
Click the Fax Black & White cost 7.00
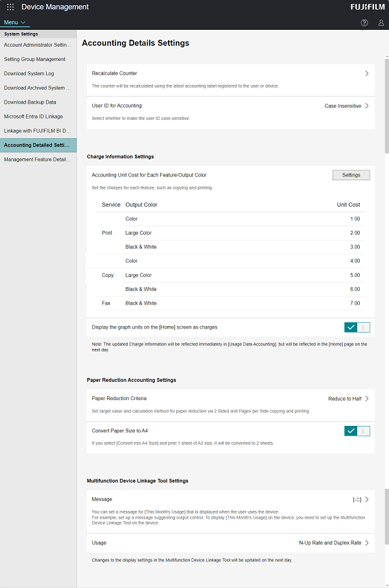pyautogui.click(x=355, y=303)
